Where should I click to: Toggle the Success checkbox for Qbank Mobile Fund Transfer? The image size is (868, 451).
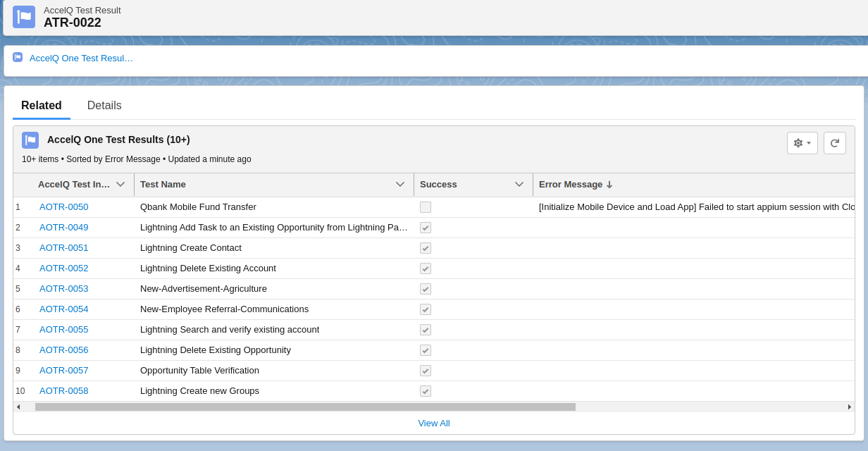pyautogui.click(x=426, y=206)
